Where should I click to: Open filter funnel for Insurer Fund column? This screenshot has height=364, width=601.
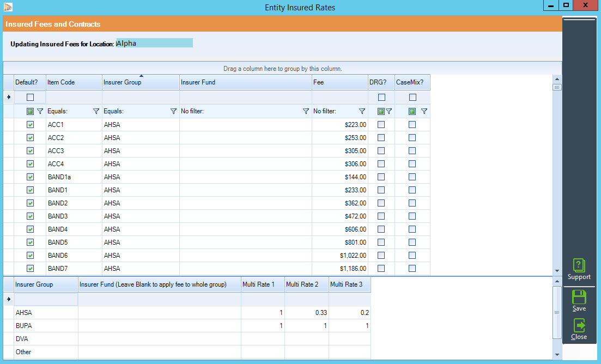click(306, 111)
